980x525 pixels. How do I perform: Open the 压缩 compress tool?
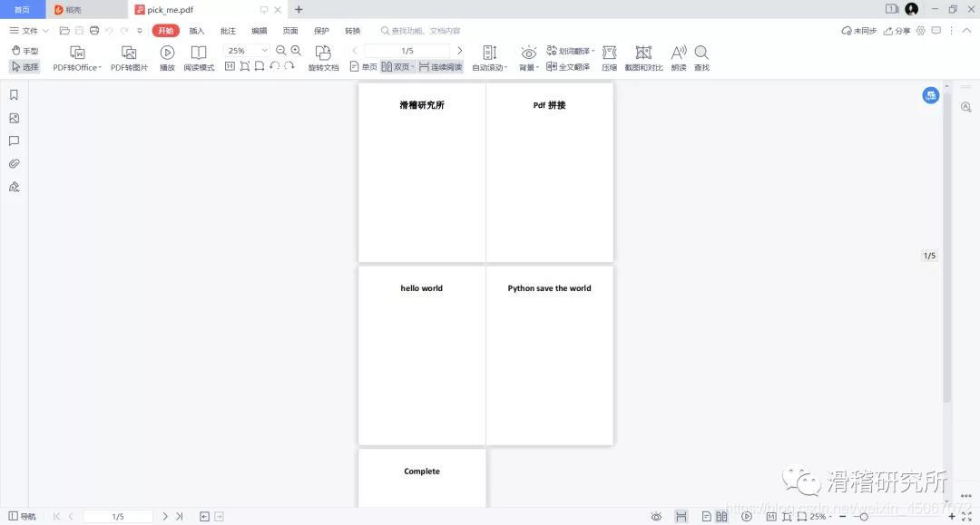pos(609,57)
